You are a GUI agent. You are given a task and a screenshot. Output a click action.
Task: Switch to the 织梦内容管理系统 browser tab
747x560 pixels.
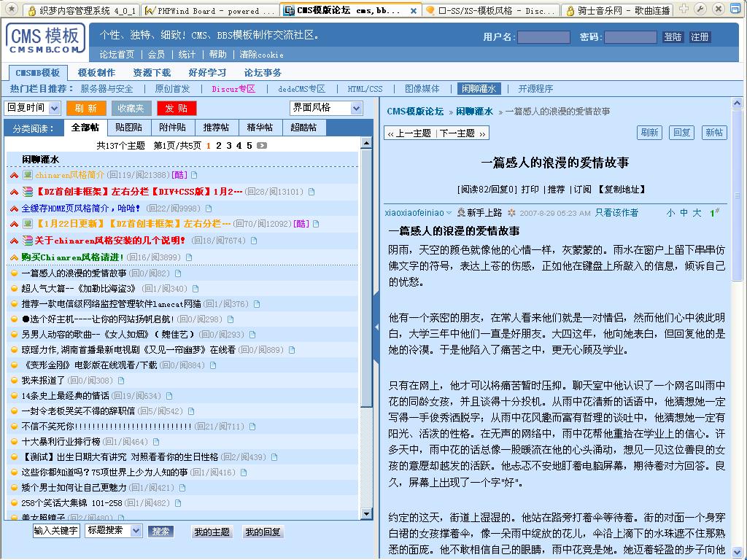point(83,10)
